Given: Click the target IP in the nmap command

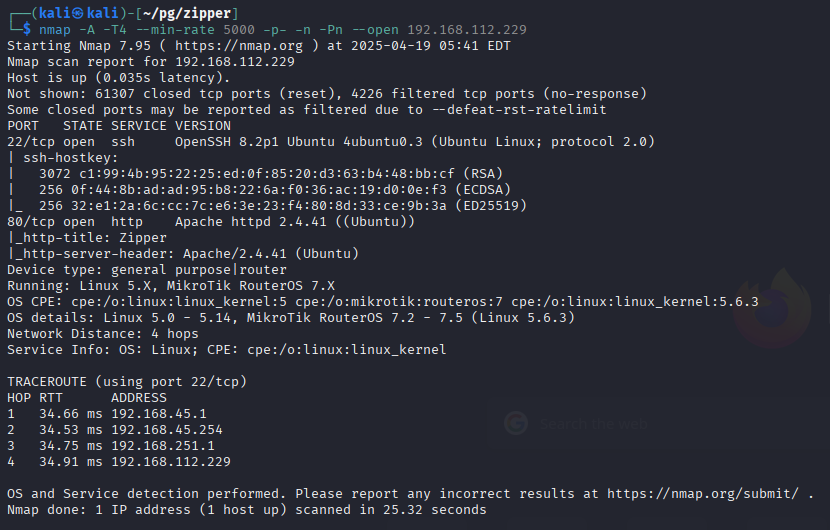Looking at the screenshot, I should coord(467,30).
